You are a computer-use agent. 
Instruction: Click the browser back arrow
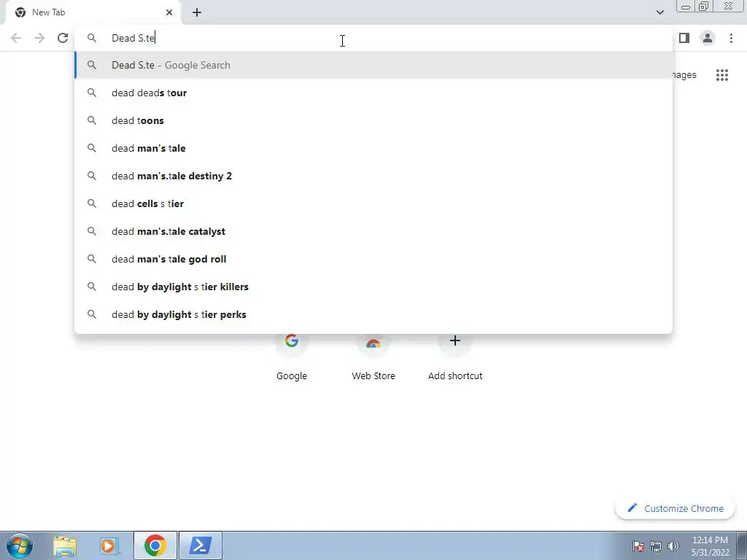pos(16,38)
